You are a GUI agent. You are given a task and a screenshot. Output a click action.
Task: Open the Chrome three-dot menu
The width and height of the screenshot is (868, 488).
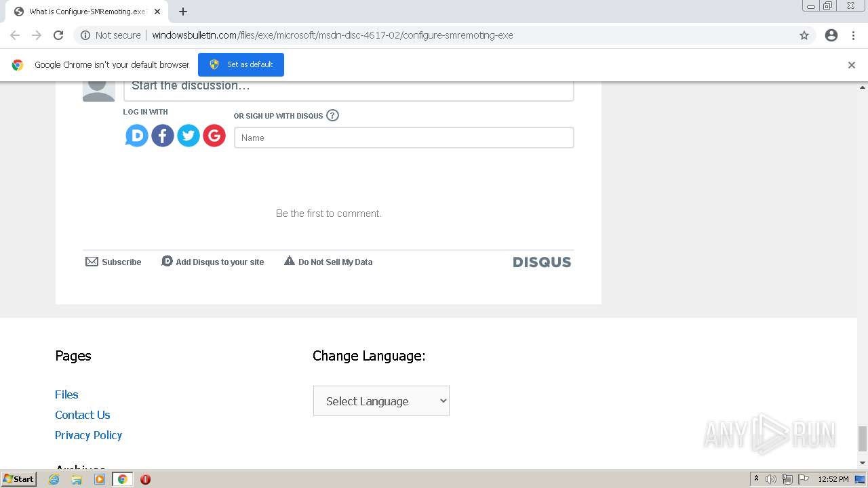[x=853, y=35]
